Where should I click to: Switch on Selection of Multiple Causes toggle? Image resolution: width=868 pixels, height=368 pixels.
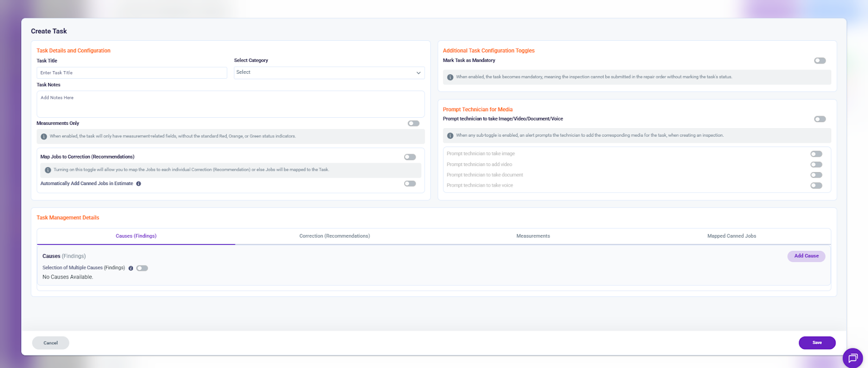[x=142, y=268]
